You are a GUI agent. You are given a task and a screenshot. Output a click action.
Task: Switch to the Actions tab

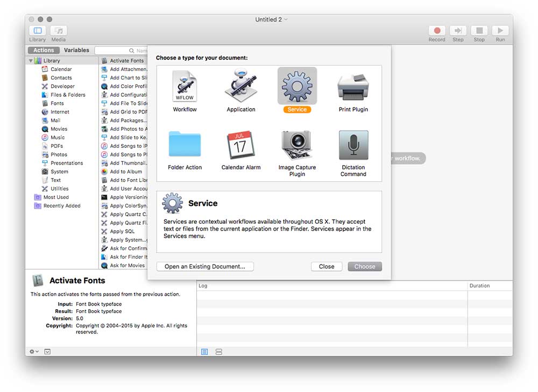pos(44,50)
